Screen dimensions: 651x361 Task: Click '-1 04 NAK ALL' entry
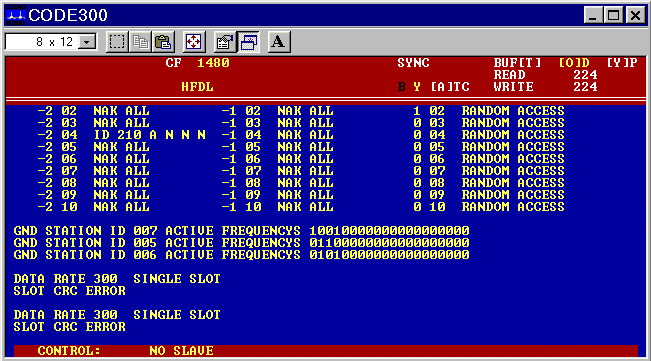277,135
